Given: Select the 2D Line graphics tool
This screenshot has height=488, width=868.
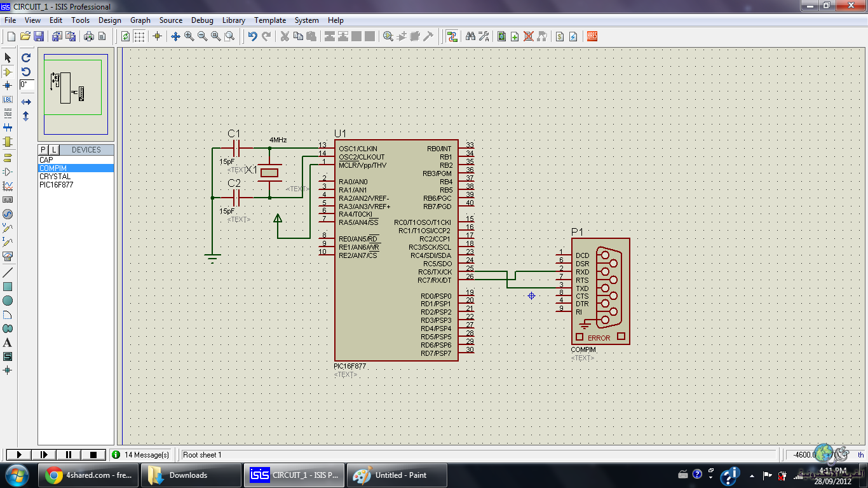Looking at the screenshot, I should 8,272.
